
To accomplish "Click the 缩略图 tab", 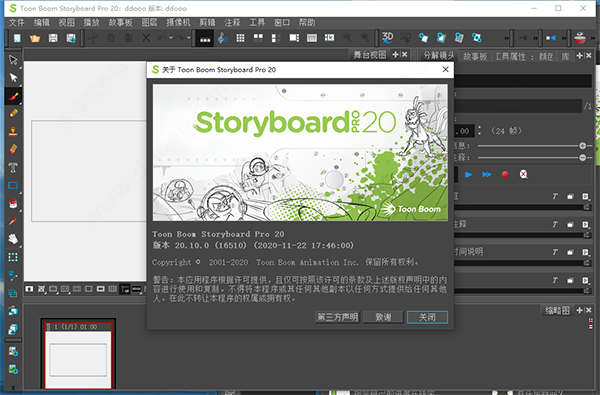I will click(x=557, y=310).
